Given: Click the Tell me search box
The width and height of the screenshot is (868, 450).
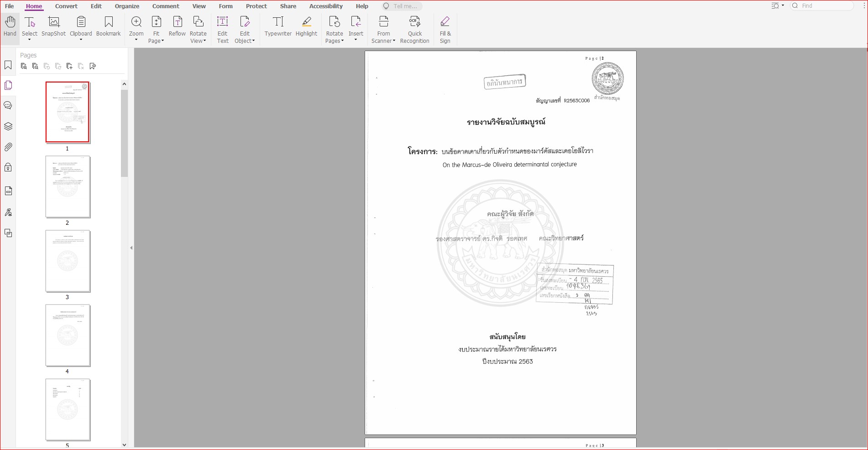Looking at the screenshot, I should tap(402, 6).
